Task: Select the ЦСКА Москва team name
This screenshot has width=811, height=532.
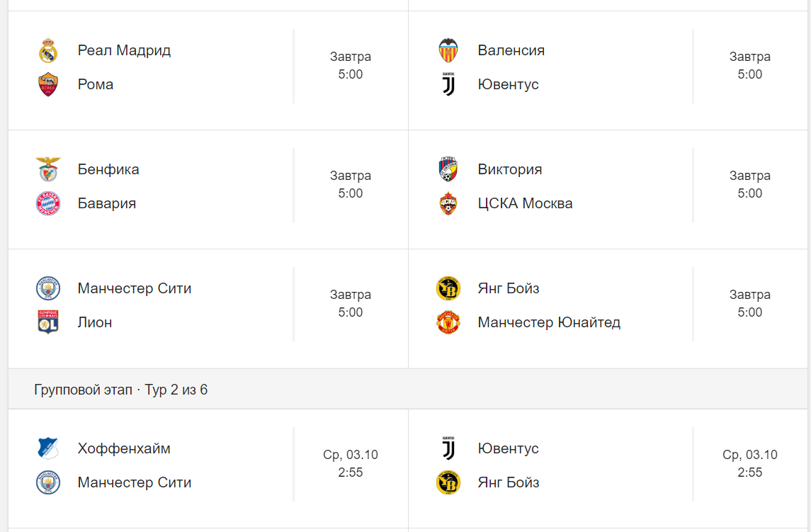Action: (x=525, y=203)
